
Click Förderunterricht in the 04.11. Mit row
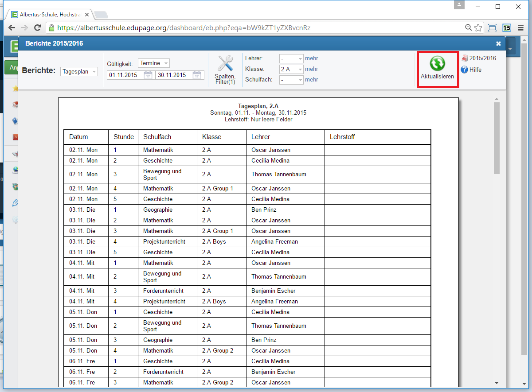pos(163,291)
